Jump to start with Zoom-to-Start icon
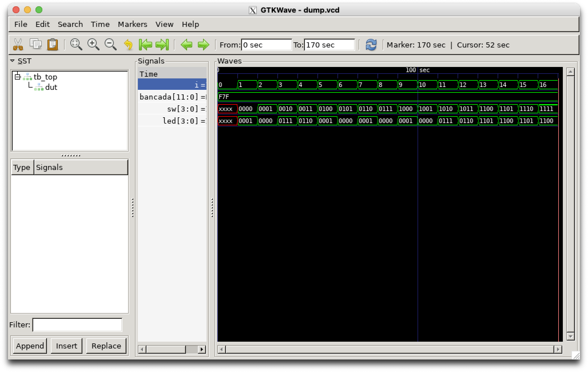Viewport: 588px width, 372px height. pyautogui.click(x=145, y=45)
